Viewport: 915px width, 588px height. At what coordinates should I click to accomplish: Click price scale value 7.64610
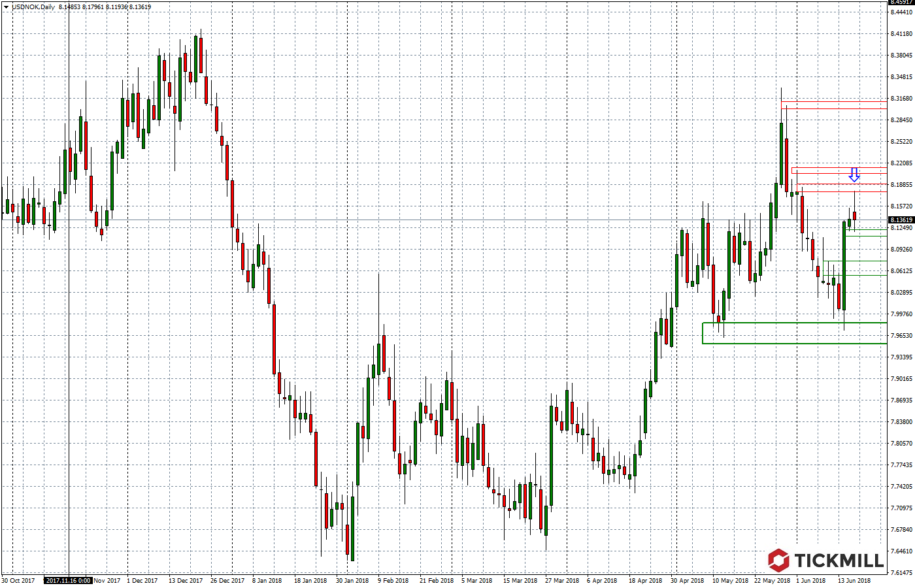pyautogui.click(x=901, y=551)
